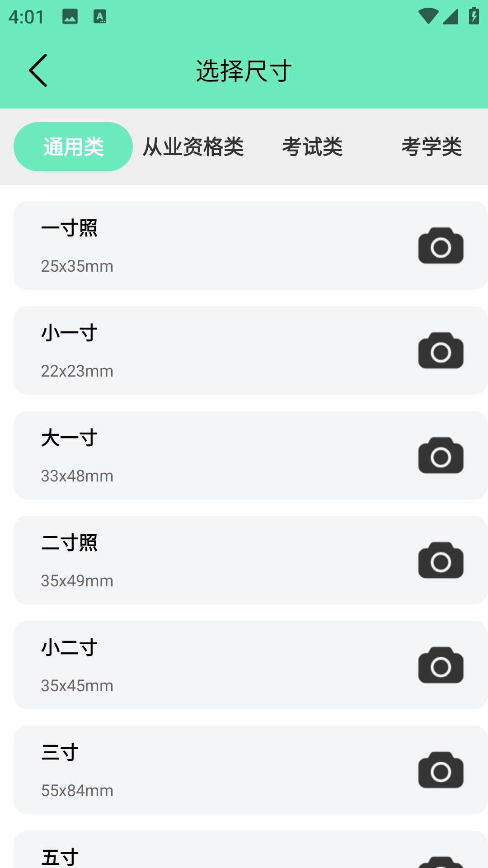Screen dimensions: 488x868
Task: Choose the 一寸照 size title
Action: pos(69,228)
